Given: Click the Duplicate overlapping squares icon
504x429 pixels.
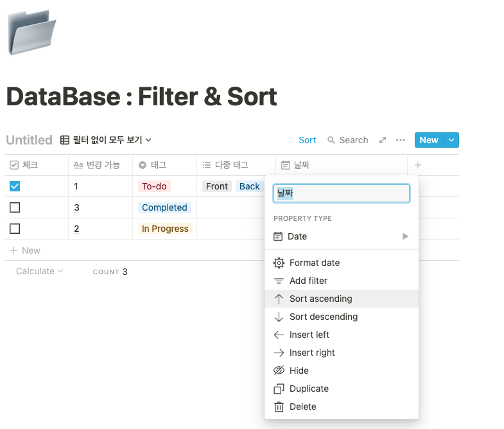Looking at the screenshot, I should pyautogui.click(x=279, y=389).
